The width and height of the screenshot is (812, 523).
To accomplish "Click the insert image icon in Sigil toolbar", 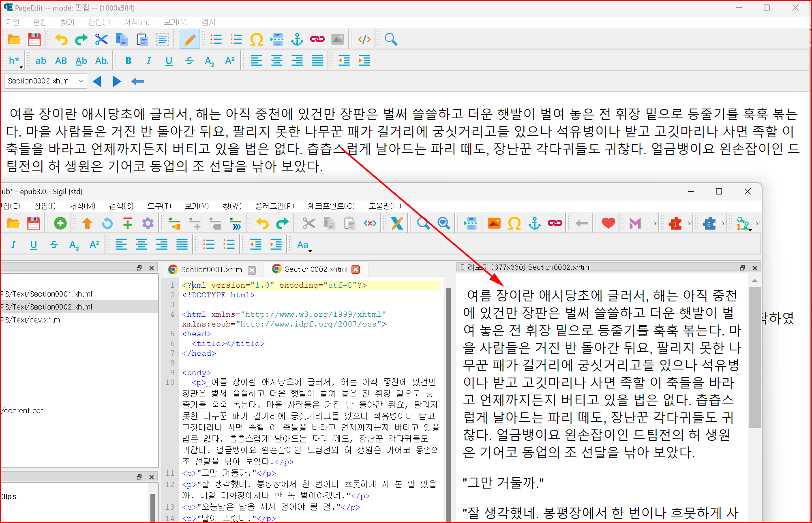I will click(x=494, y=223).
